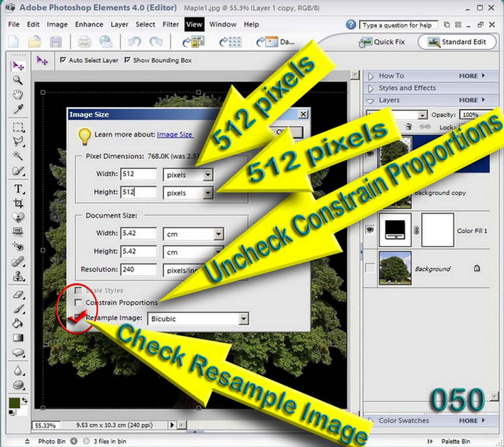This screenshot has height=447, width=504.
Task: Click the foreground color swatch
Action: pyautogui.click(x=14, y=403)
